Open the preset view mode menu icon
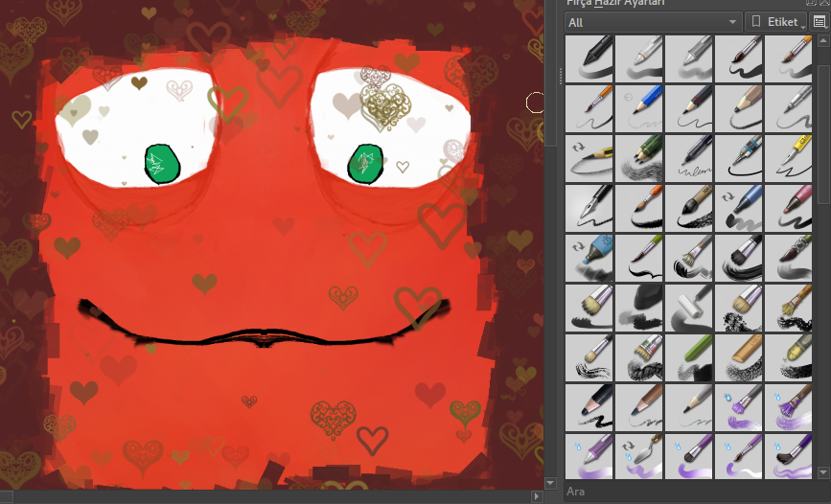 coord(819,22)
